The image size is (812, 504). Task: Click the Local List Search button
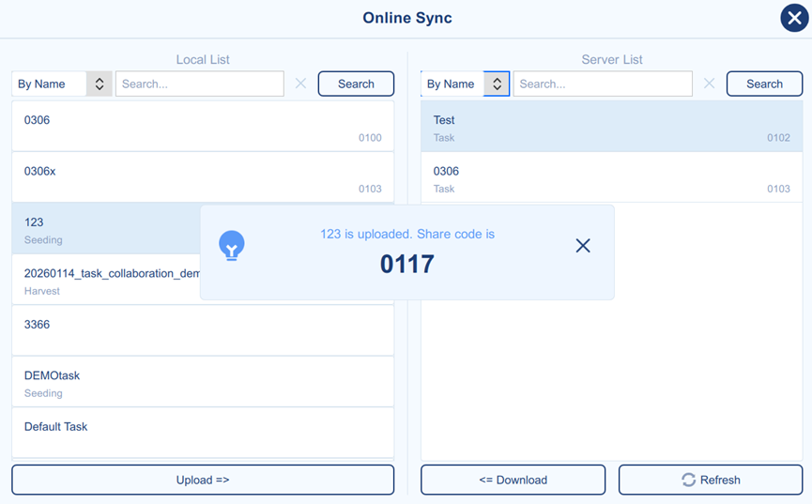(356, 84)
